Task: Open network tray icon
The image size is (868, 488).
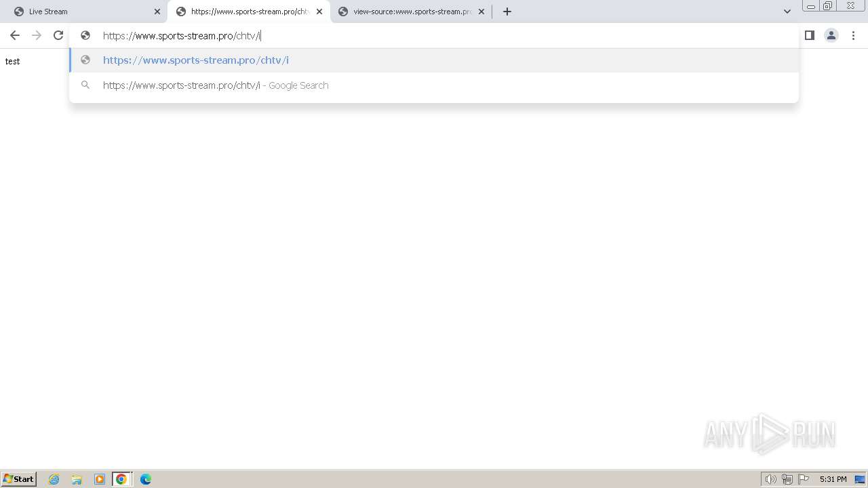Action: (787, 479)
